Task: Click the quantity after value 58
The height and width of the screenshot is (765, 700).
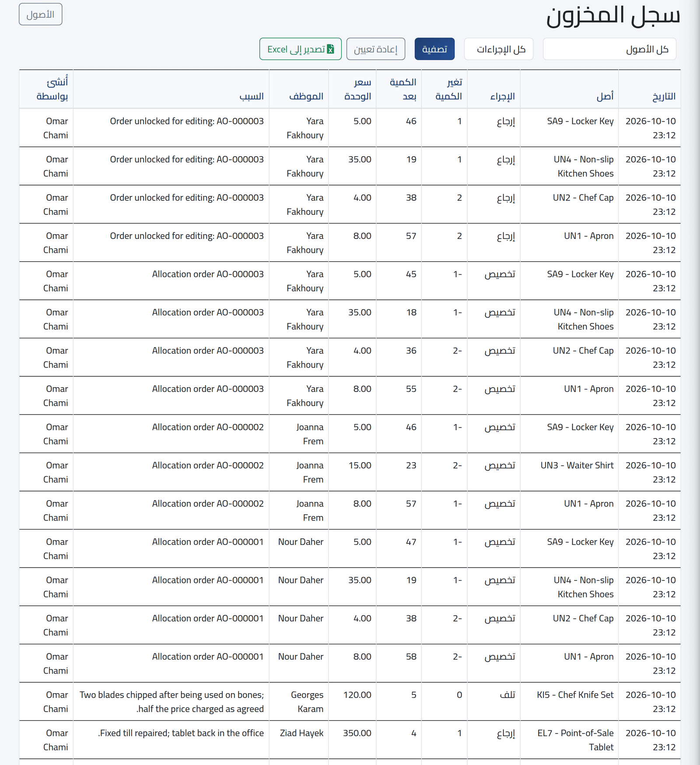Action: pyautogui.click(x=411, y=656)
